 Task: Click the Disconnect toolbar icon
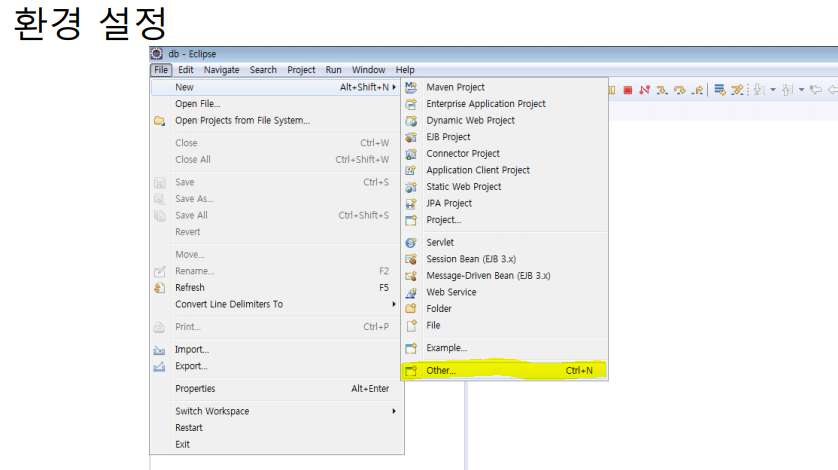point(645,90)
